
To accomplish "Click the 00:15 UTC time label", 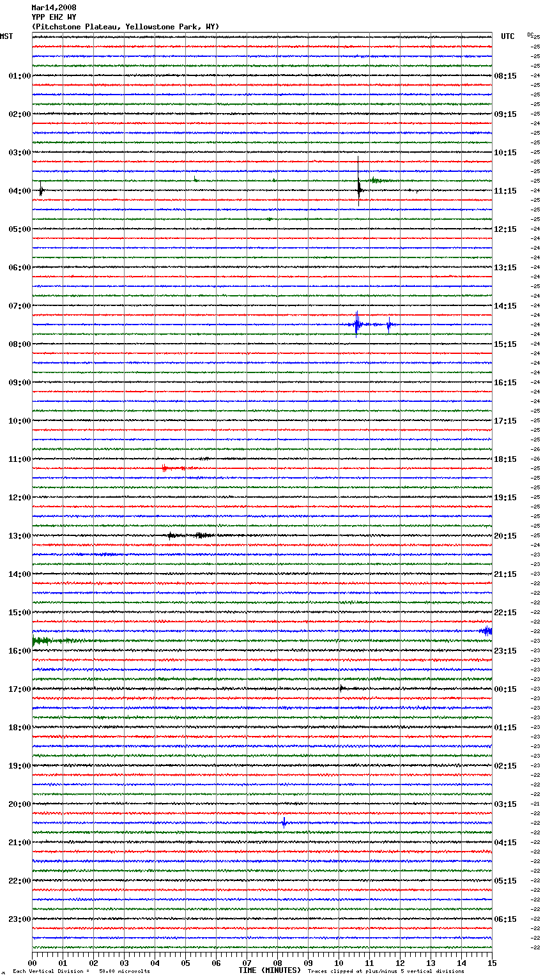I will (x=505, y=689).
